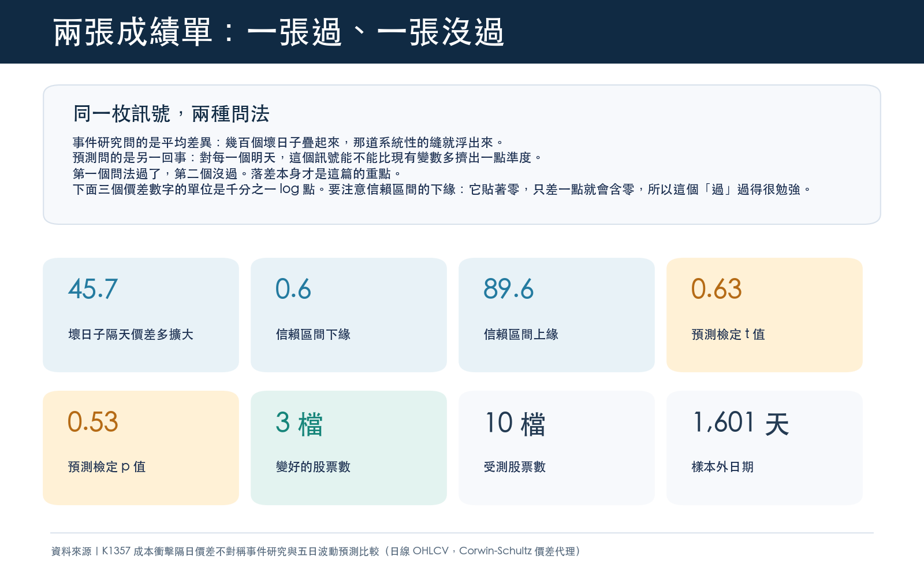Click the green value '3 檔'
Image resolution: width=924 pixels, height=578 pixels.
[x=299, y=423]
